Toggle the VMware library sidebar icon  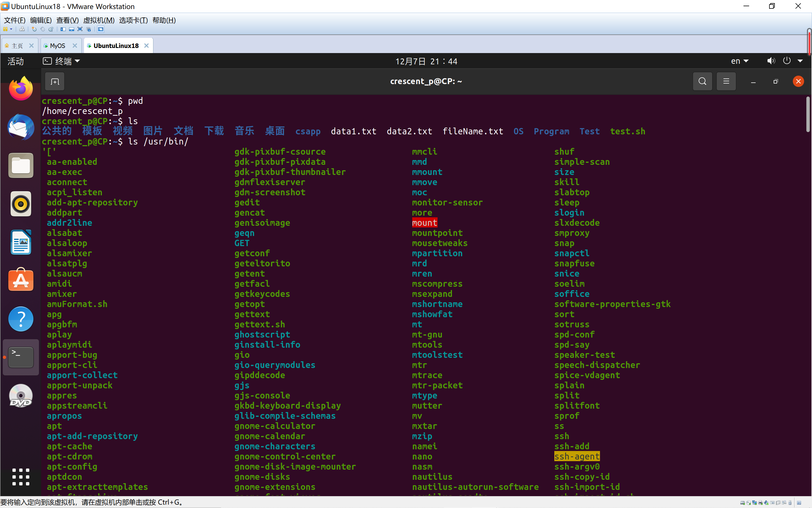[63, 29]
